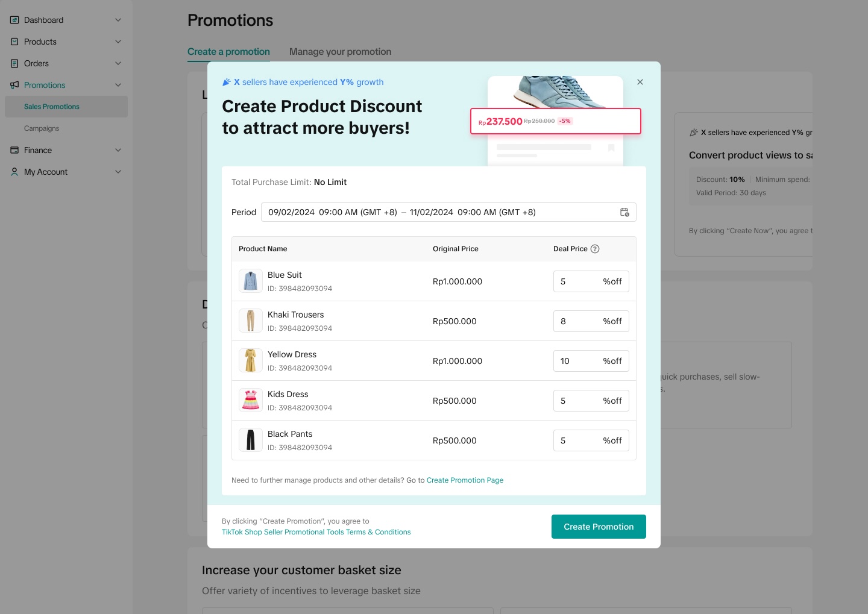The width and height of the screenshot is (868, 614).
Task: Open Campaigns in the sidebar
Action: [42, 128]
